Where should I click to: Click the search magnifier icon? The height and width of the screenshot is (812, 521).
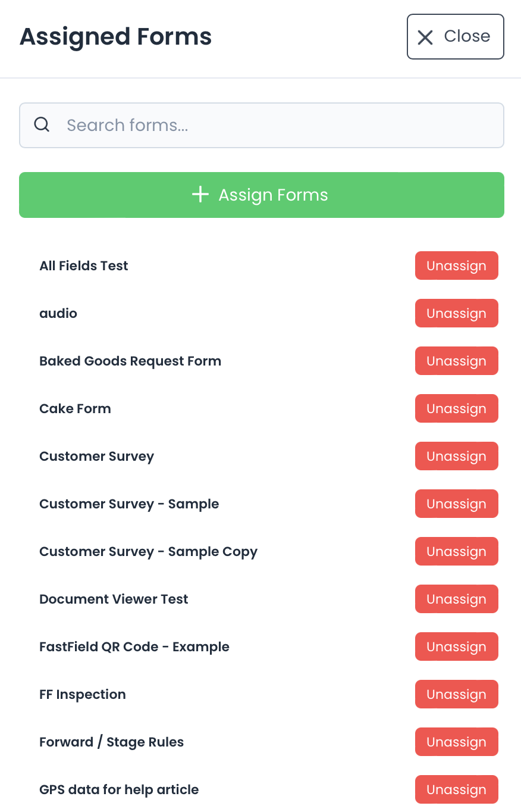[x=42, y=125]
